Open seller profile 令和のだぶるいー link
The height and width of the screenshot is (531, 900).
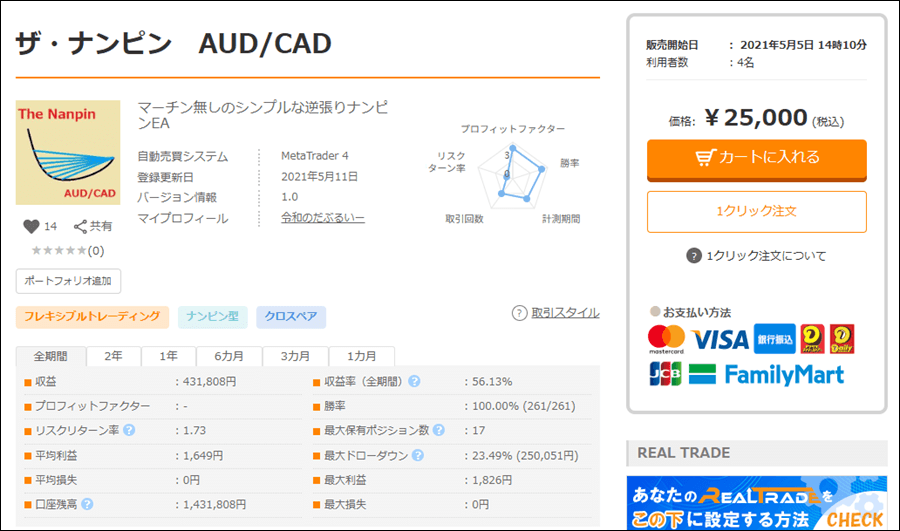[x=323, y=218]
